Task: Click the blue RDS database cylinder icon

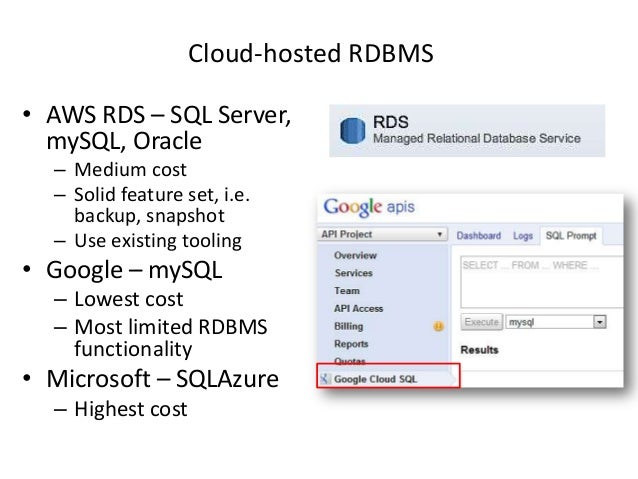Action: pos(352,131)
